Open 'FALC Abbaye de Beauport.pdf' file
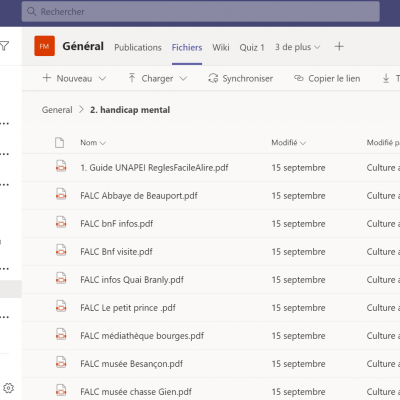This screenshot has height=400, width=400. coord(139,195)
